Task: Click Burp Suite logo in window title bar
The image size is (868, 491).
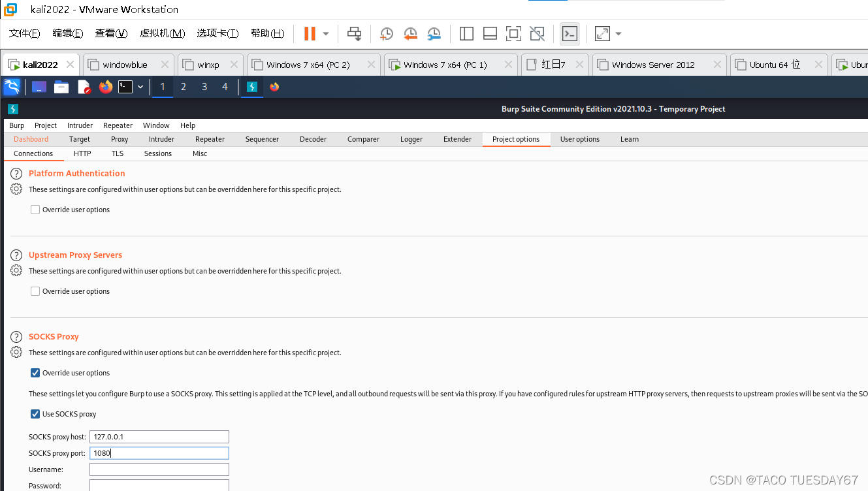Action: pyautogui.click(x=12, y=109)
